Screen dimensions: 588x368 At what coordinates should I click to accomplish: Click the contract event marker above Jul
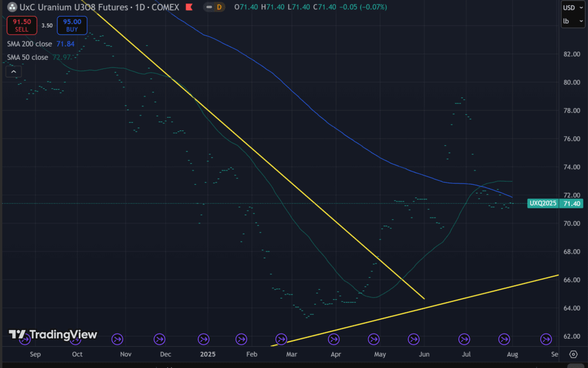pyautogui.click(x=464, y=339)
